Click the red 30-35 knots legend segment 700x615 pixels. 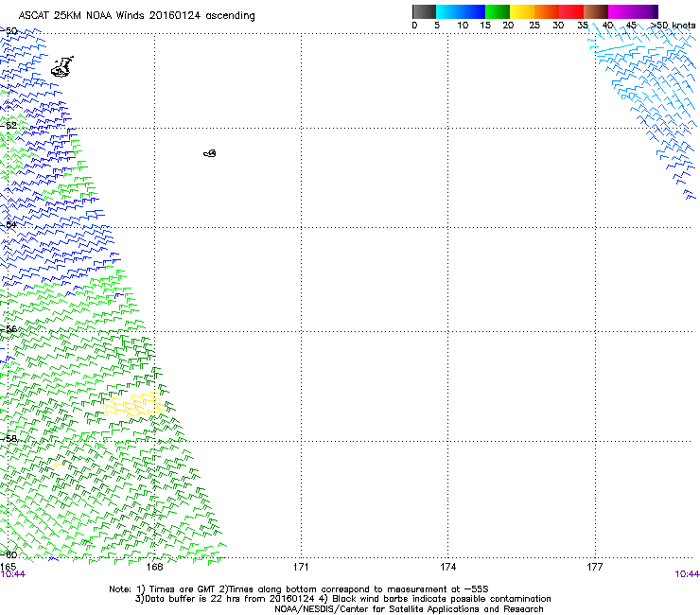coord(571,11)
